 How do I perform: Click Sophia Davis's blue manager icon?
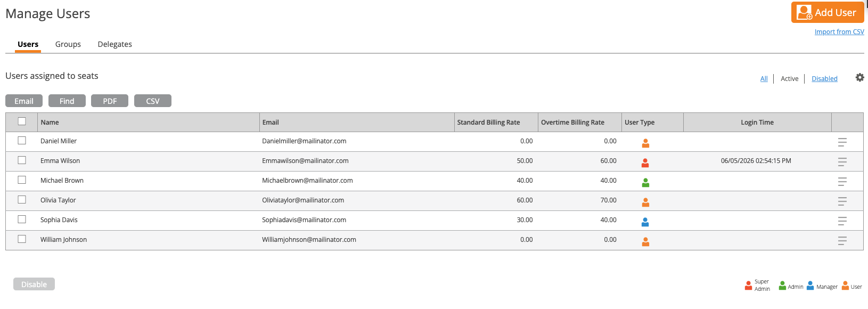click(645, 222)
